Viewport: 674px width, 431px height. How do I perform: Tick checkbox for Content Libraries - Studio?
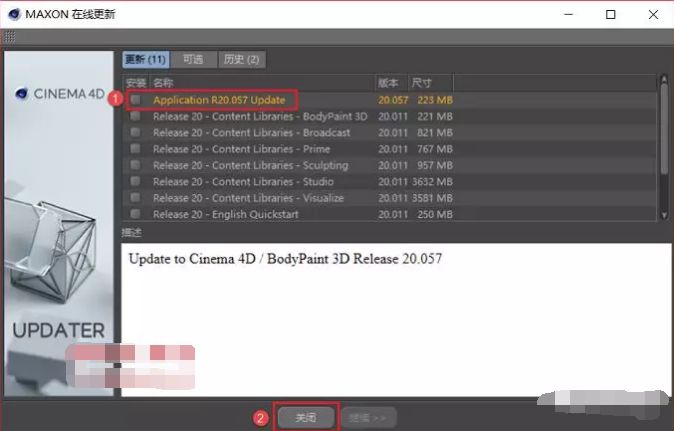(135, 181)
